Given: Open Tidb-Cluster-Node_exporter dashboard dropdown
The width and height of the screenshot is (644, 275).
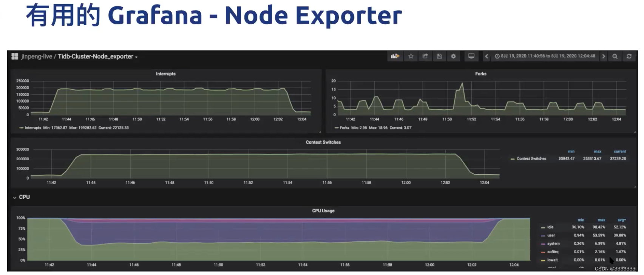Looking at the screenshot, I should [98, 57].
